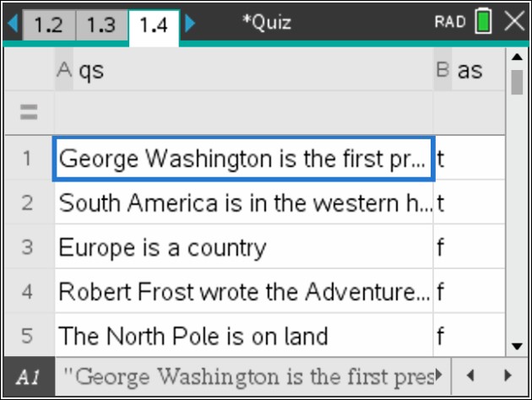Click the next page arrow after tab 1.4
Viewport: 532px width, 400px height.
(x=189, y=23)
